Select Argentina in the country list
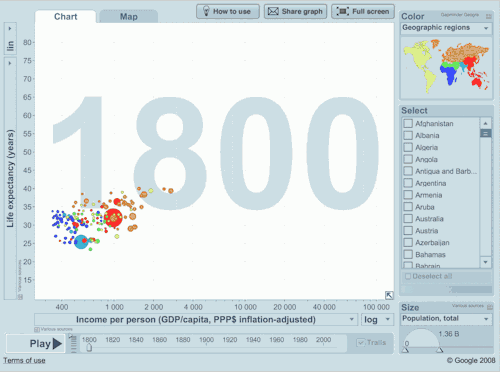Screen dimensions: 500x372 tap(430, 183)
